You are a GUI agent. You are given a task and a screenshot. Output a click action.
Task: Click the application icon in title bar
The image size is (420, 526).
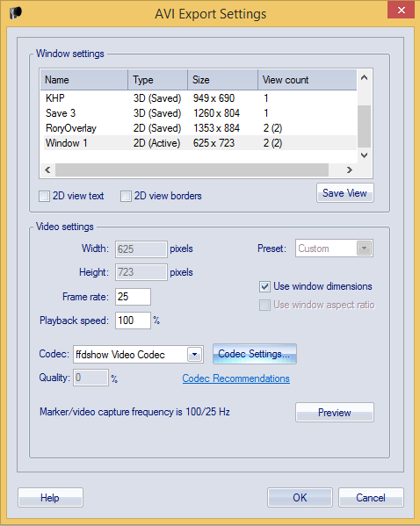point(16,13)
